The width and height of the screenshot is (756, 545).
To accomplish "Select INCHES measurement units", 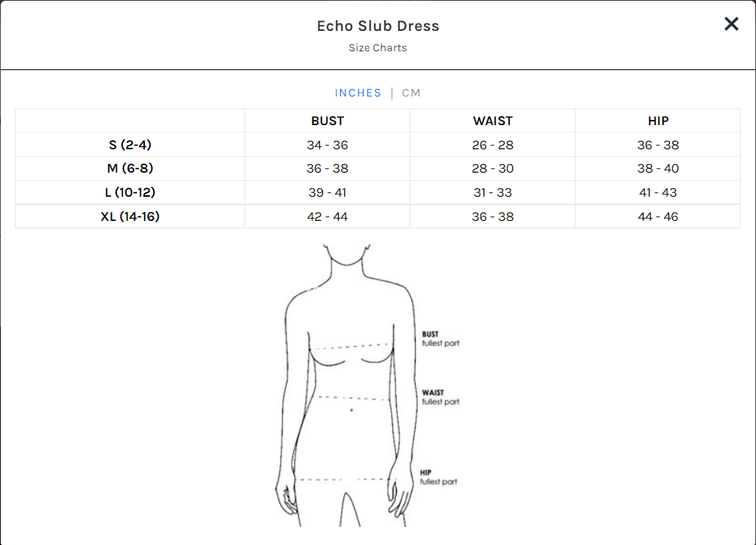I will (358, 93).
